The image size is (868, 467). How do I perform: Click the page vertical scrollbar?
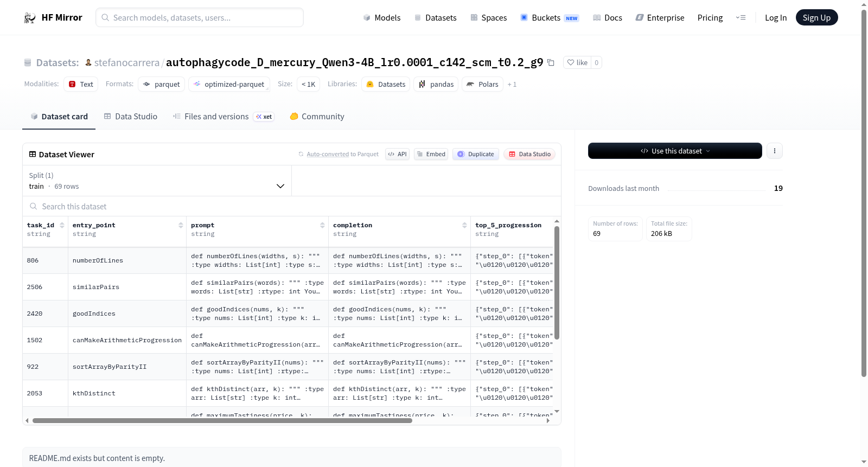(864, 193)
